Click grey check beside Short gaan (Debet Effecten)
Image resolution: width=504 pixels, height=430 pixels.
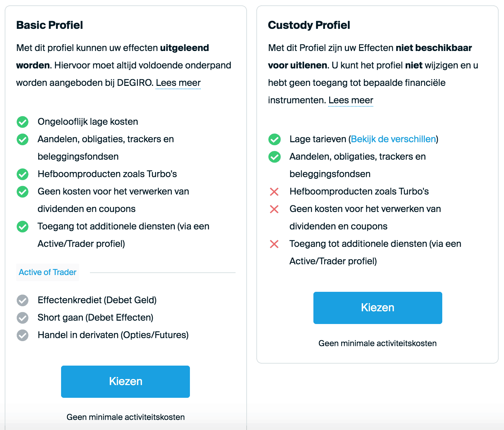[22, 318]
